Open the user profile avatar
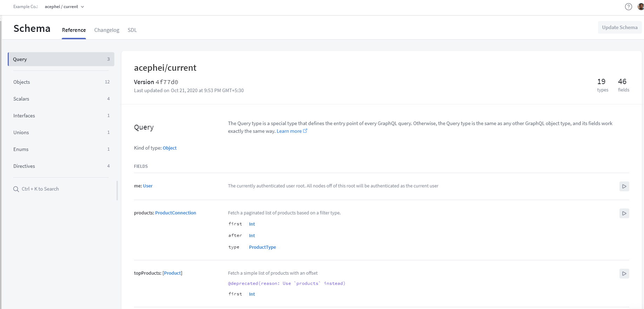The height and width of the screenshot is (309, 644). coord(640,7)
